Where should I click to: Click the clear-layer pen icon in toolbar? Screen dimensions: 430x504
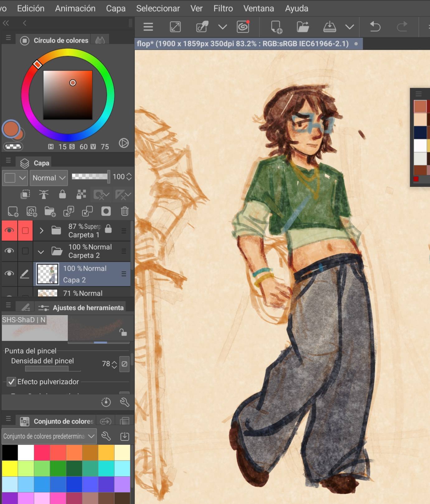coord(202,27)
